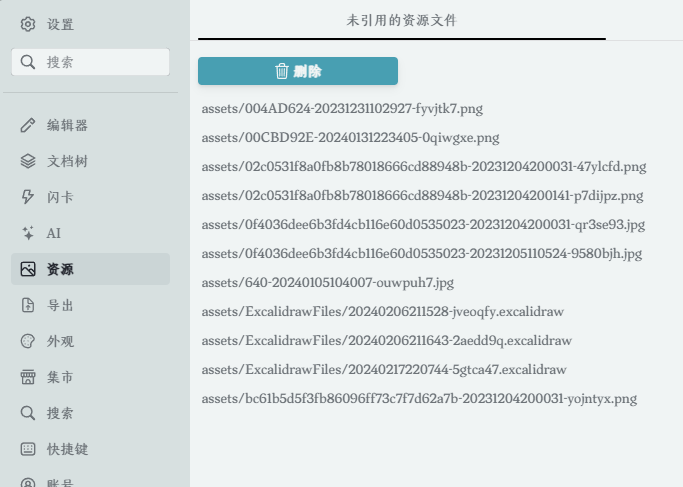
Task: Select 20240206211528-jveoqfy.excalidraw file
Action: [x=382, y=311]
